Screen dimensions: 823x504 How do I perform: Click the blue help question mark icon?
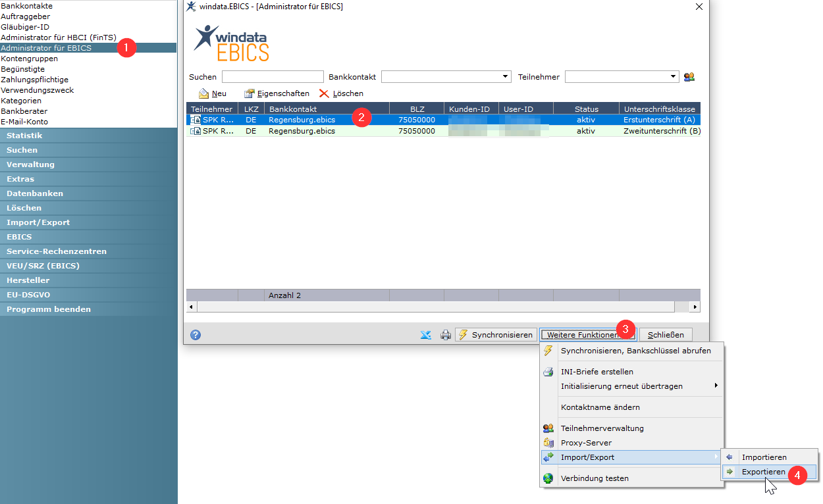pos(196,335)
